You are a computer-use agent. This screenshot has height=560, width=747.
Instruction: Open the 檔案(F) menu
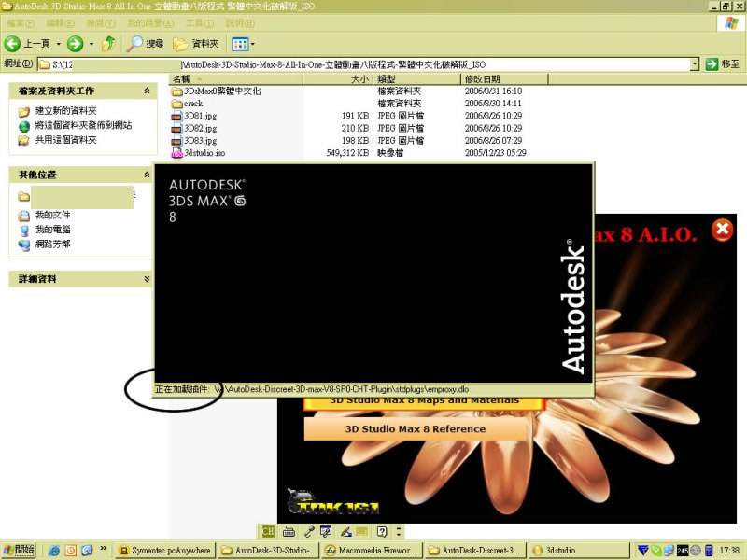21,22
